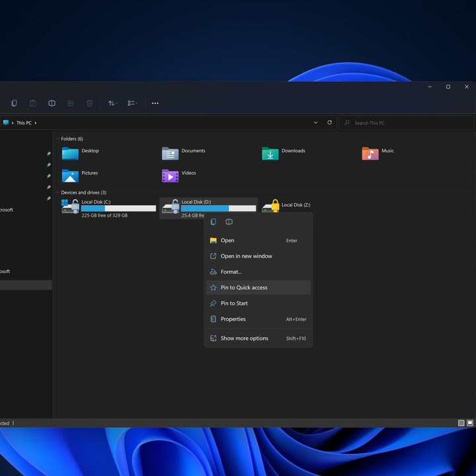Choose Show more options
Image resolution: width=476 pixels, height=476 pixels.
pyautogui.click(x=258, y=338)
